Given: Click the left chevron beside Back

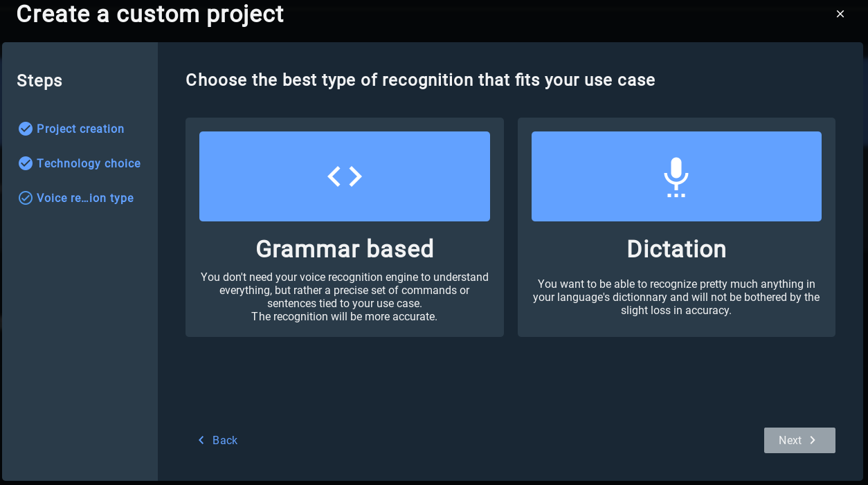Looking at the screenshot, I should pos(201,440).
